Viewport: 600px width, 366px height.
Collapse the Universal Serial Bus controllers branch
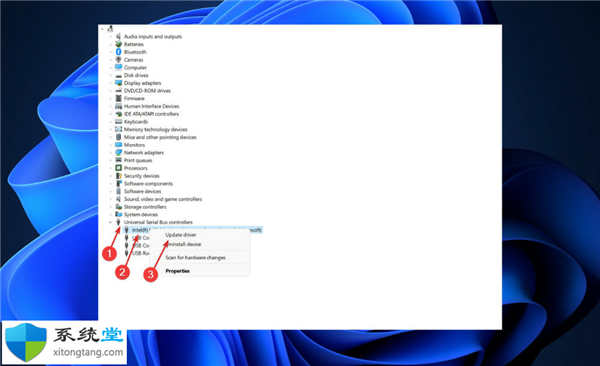click(x=111, y=222)
